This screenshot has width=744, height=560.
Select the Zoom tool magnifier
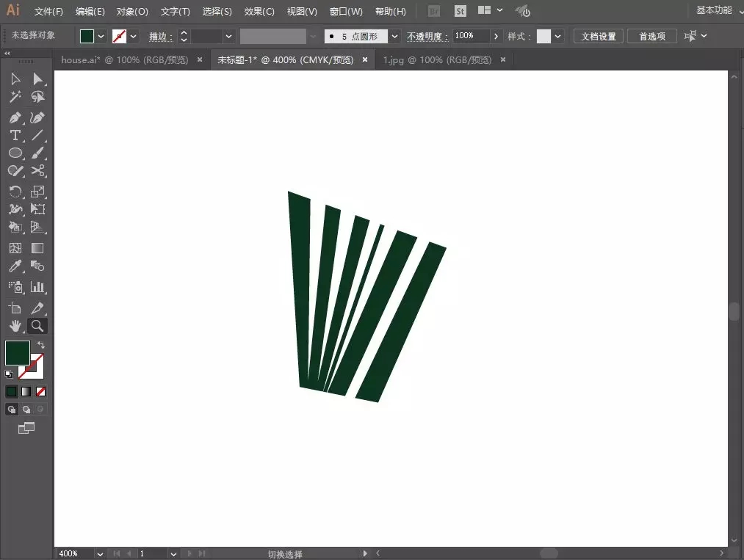pos(37,326)
